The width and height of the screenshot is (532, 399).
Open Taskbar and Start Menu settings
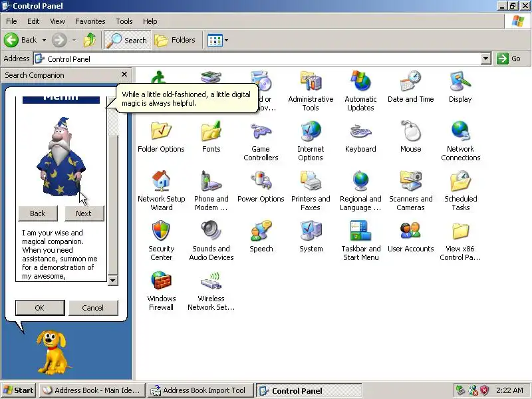[x=360, y=241]
